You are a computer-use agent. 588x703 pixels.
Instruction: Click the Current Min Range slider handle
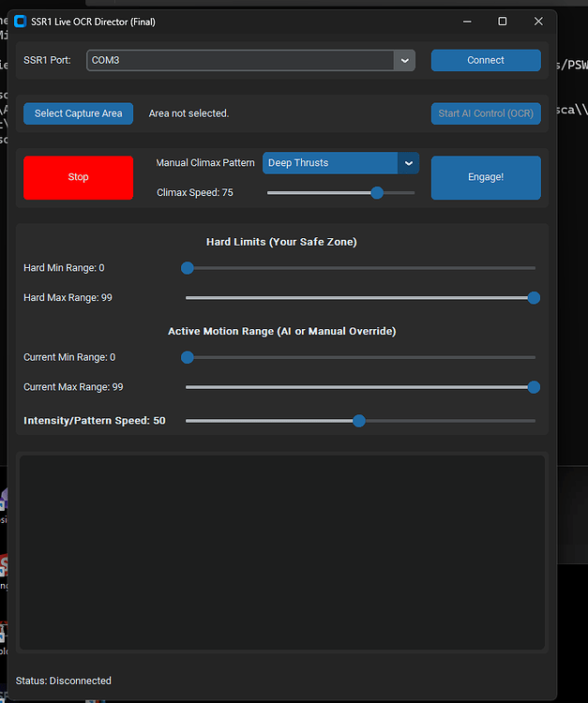(x=188, y=357)
